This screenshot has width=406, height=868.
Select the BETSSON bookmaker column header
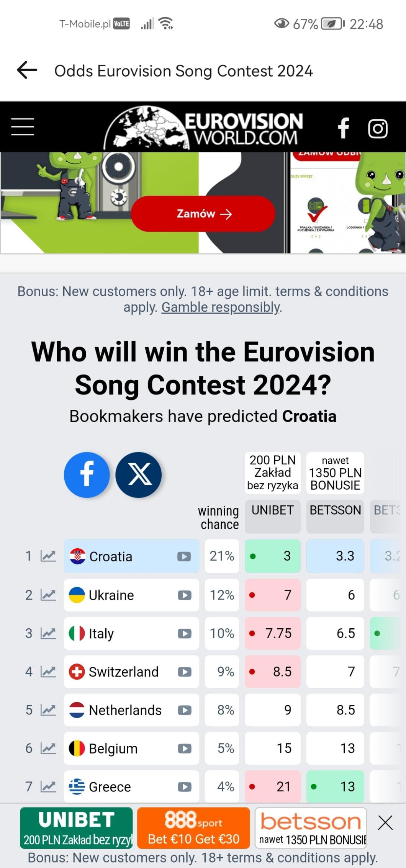pyautogui.click(x=335, y=510)
